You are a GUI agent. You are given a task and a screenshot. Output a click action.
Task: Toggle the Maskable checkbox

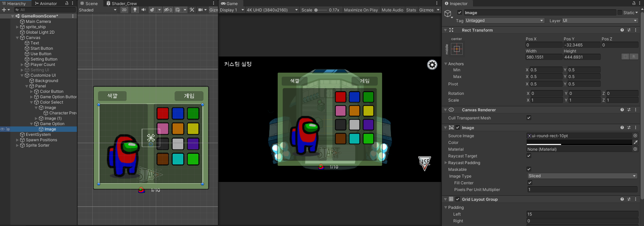(529, 169)
